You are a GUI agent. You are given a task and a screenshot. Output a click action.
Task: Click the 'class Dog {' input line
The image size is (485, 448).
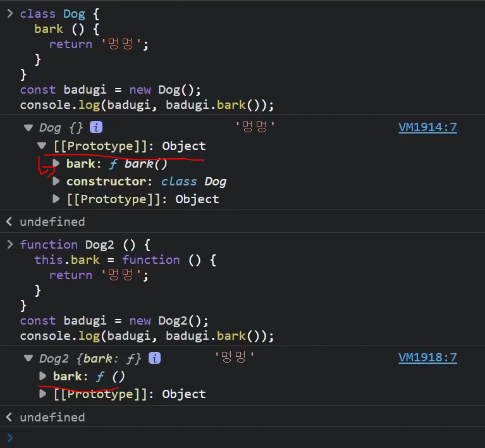[59, 14]
